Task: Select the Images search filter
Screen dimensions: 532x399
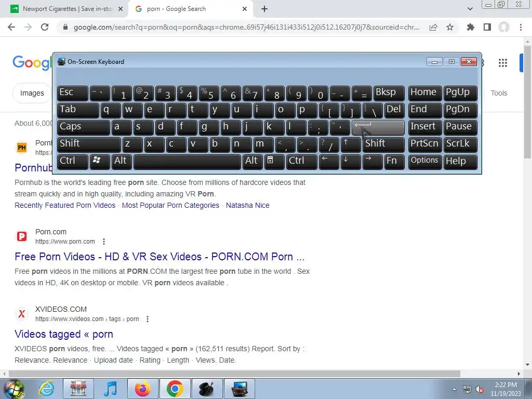Action: [x=32, y=93]
